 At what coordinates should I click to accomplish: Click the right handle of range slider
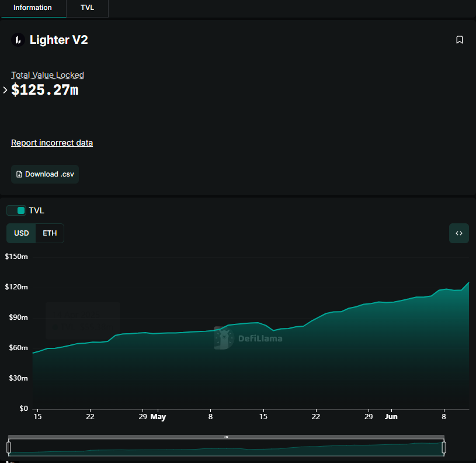pyautogui.click(x=444, y=448)
